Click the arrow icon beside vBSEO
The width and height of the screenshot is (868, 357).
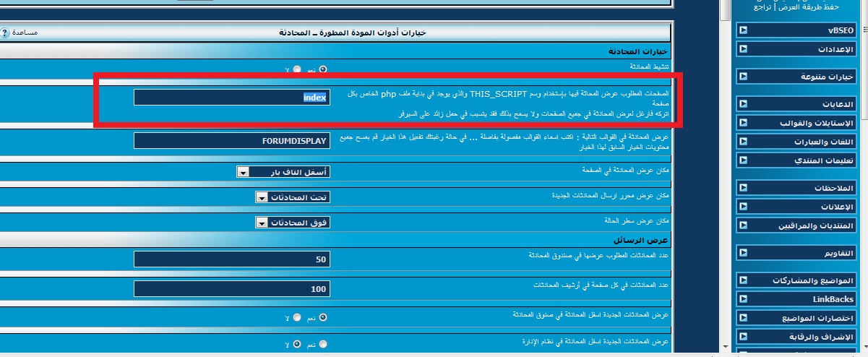[x=744, y=30]
